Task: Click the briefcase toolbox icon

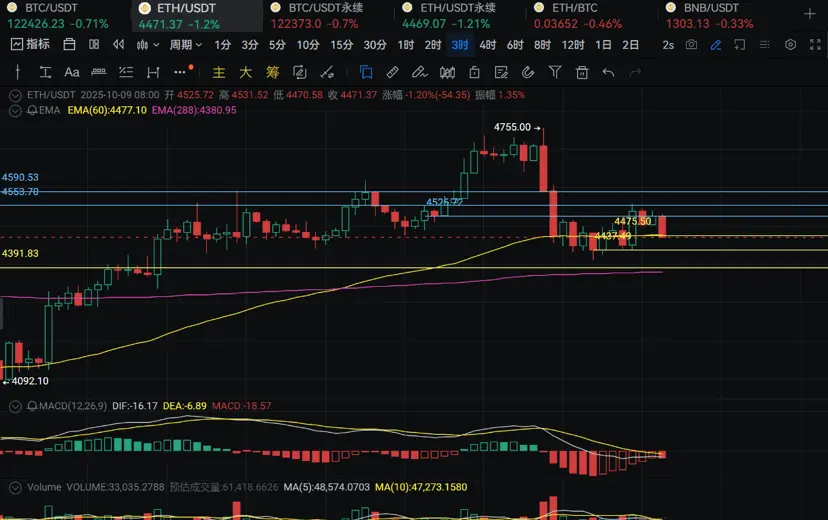Action: coord(69,45)
